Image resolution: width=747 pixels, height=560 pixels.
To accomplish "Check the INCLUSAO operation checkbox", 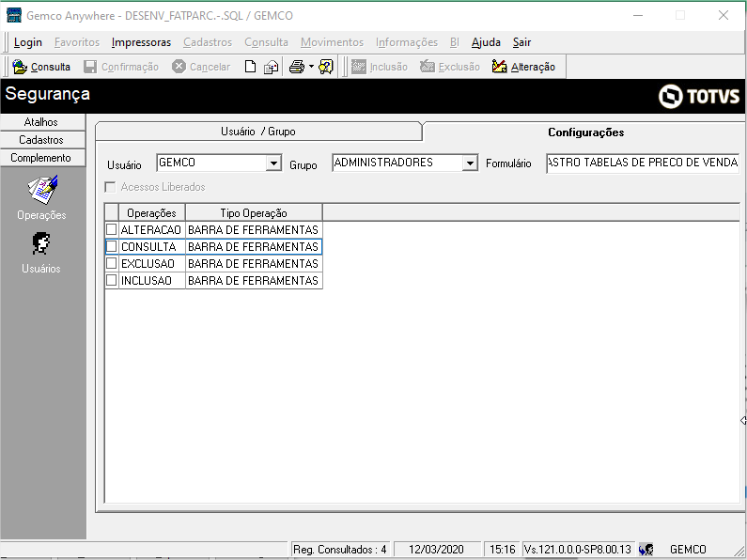I will (x=112, y=280).
